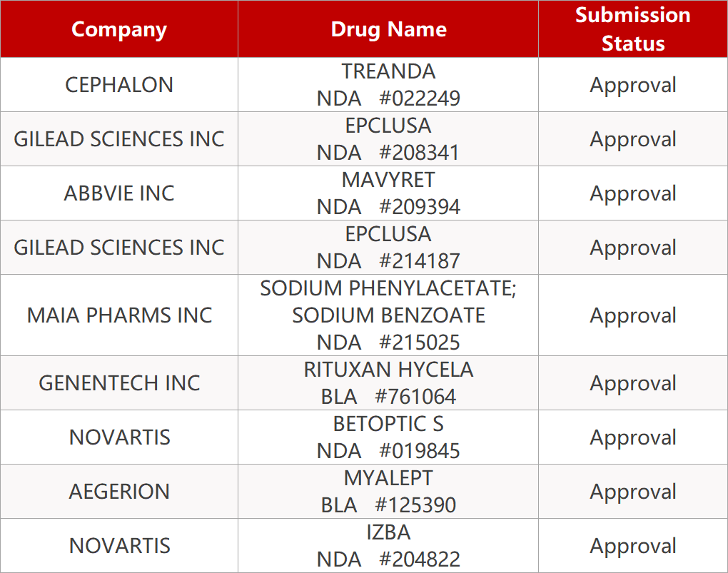
Task: Select the ABBVIE INC company cell
Action: [x=119, y=193]
